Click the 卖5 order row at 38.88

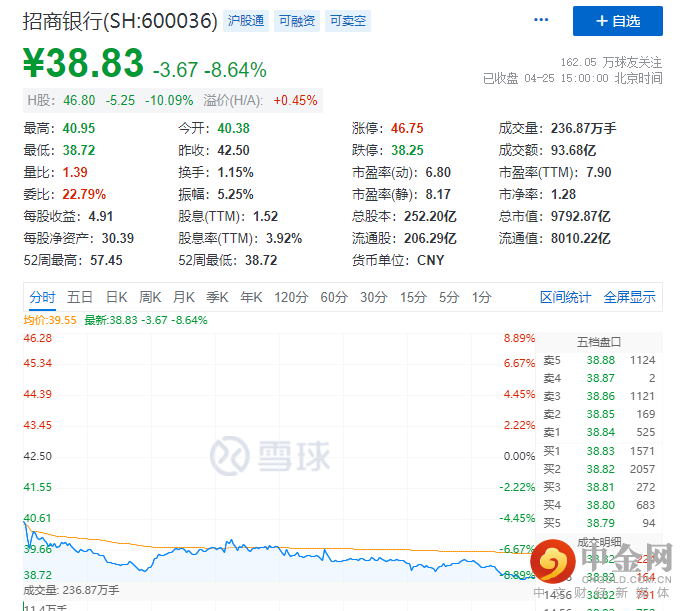(x=599, y=360)
